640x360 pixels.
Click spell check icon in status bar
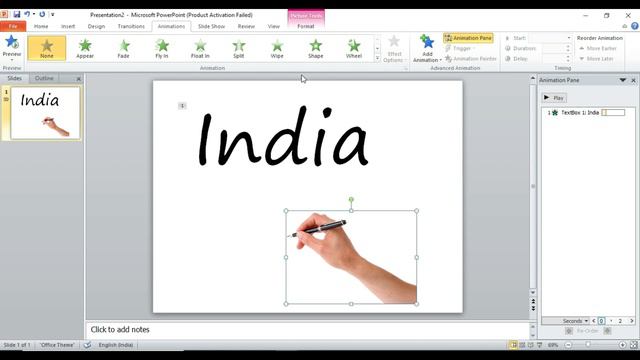[x=87, y=345]
